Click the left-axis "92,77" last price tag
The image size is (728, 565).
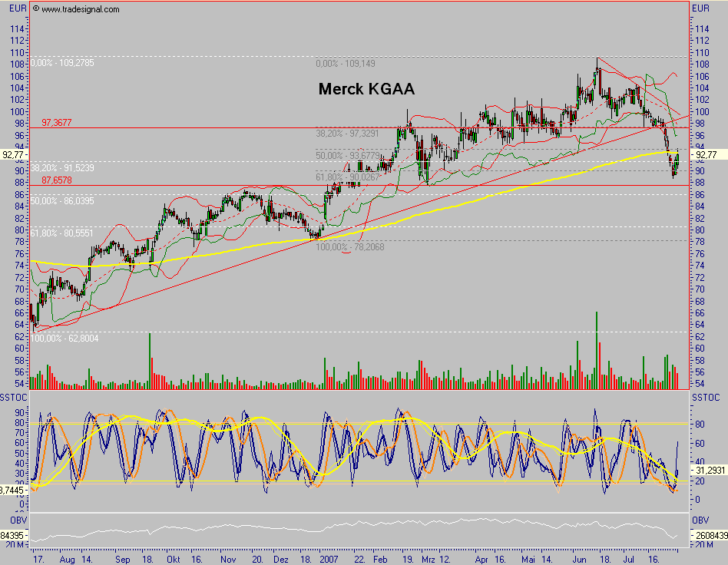click(x=15, y=154)
